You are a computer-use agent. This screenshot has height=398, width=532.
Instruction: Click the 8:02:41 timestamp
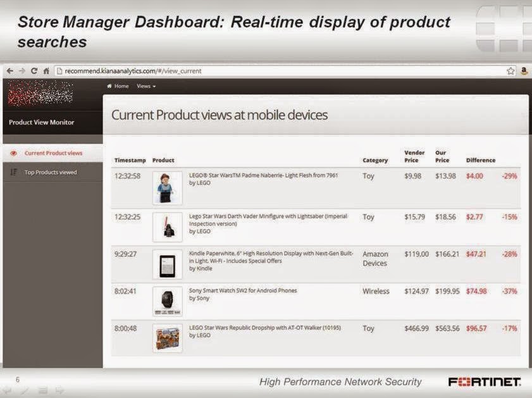click(x=125, y=291)
